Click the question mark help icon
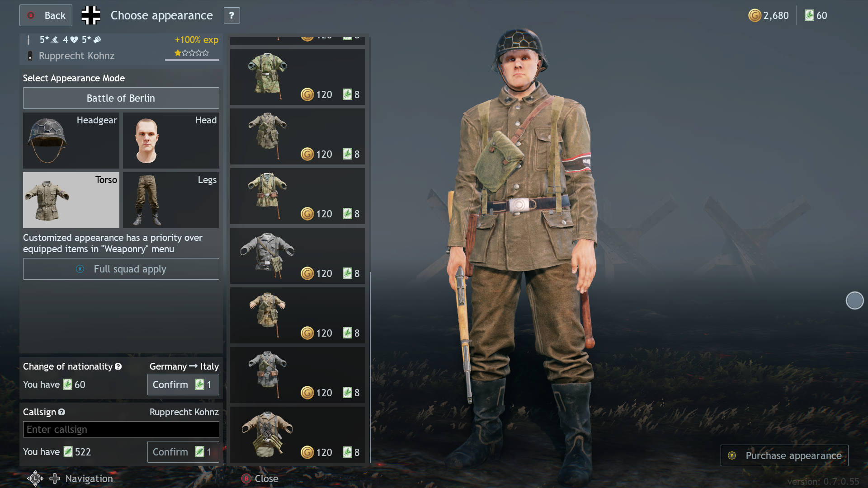 coord(231,15)
